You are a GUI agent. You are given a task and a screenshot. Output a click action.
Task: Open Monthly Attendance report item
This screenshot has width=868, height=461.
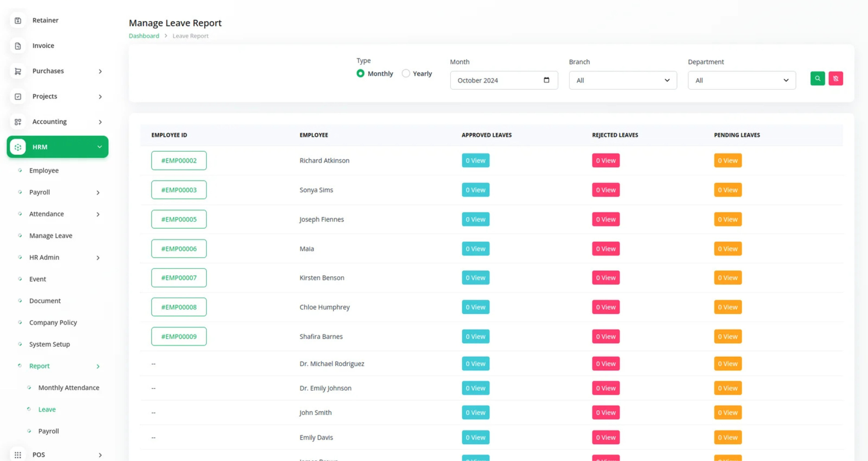point(68,388)
